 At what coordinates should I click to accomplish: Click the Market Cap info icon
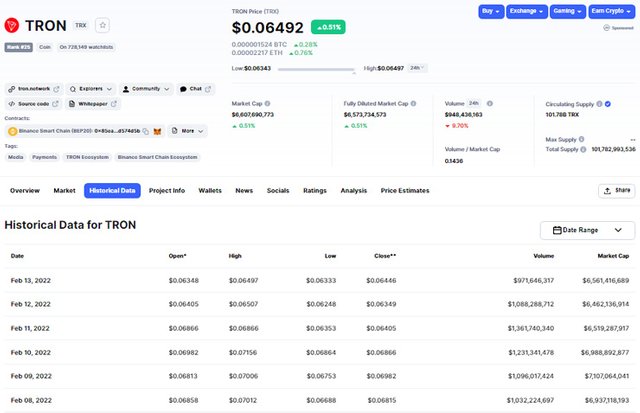tap(267, 104)
